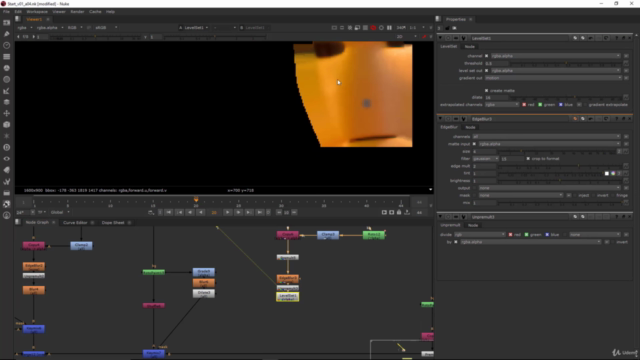Click the red stop-render icon in viewer toolbar

point(373,28)
